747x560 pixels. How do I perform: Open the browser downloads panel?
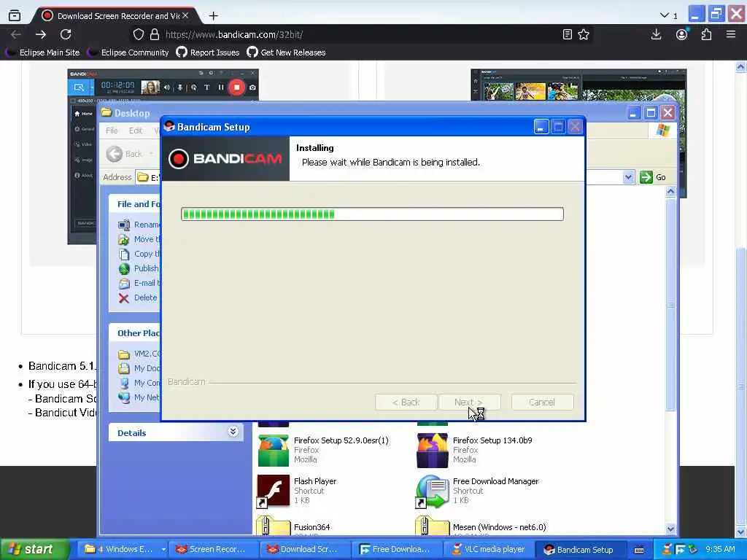pos(656,34)
